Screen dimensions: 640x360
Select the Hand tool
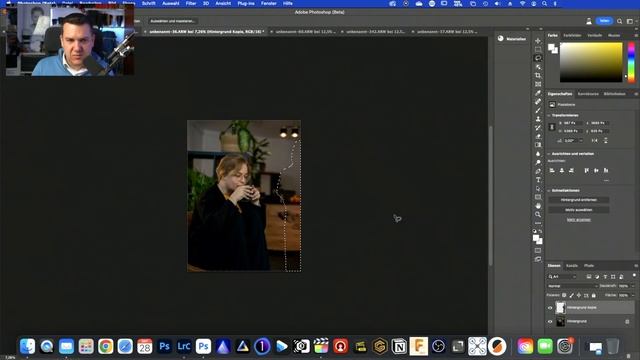click(x=538, y=206)
